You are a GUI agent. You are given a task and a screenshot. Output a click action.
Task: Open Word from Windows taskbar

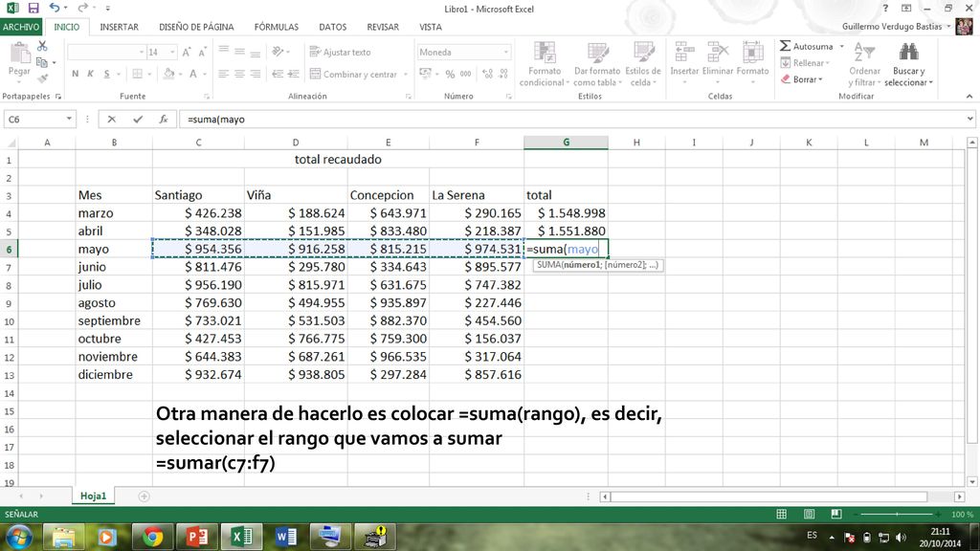tap(285, 537)
